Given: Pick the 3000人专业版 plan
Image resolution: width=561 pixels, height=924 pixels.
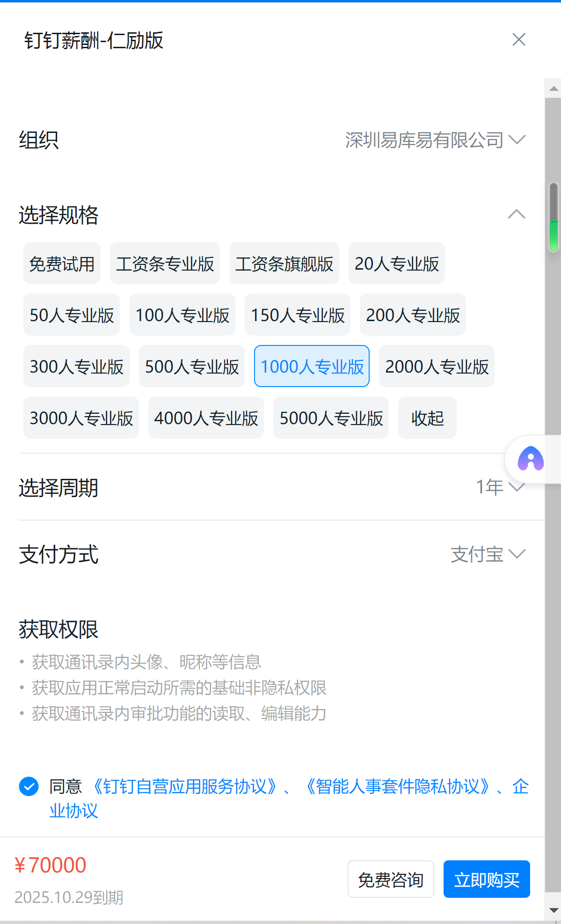Looking at the screenshot, I should (81, 418).
